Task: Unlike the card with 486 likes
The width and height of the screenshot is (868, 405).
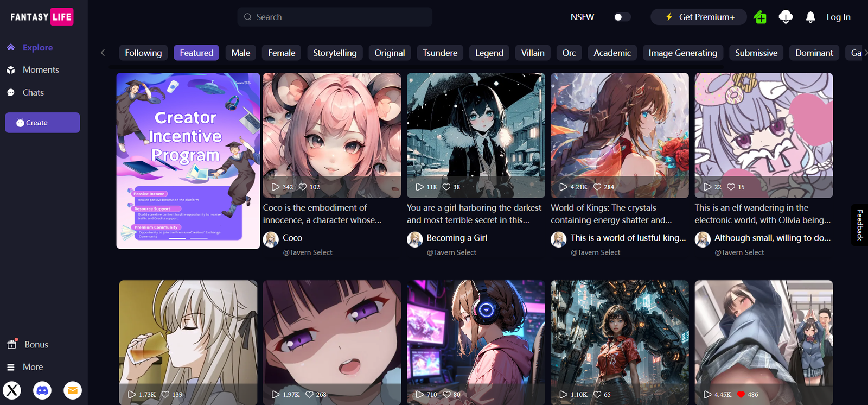Action: pos(741,395)
